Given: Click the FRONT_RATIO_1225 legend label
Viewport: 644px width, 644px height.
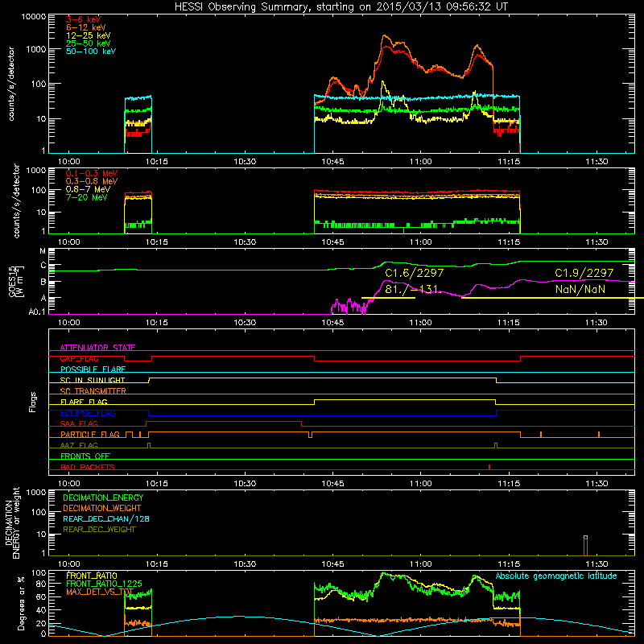Looking at the screenshot, I should (104, 584).
